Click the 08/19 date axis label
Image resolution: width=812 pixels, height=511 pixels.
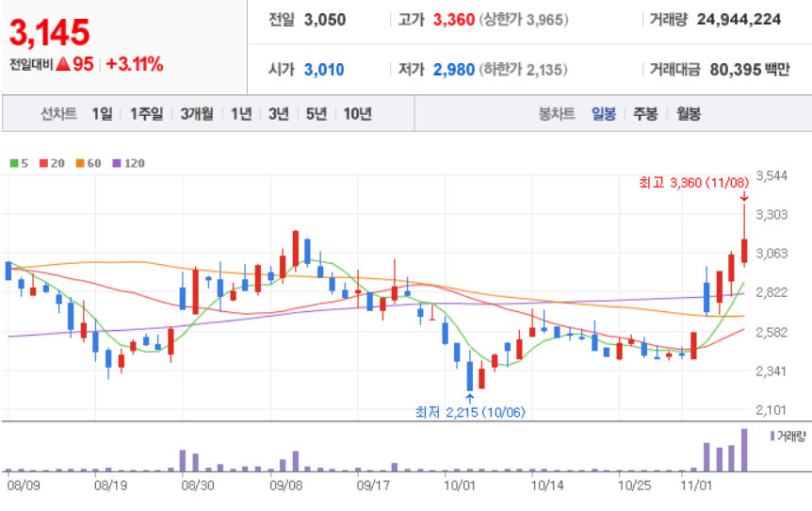[110, 486]
